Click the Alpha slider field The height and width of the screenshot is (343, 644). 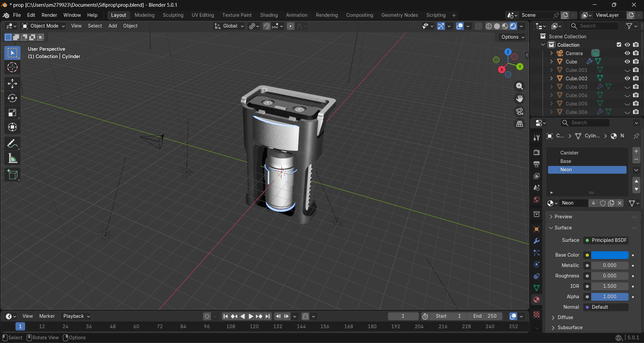click(609, 297)
